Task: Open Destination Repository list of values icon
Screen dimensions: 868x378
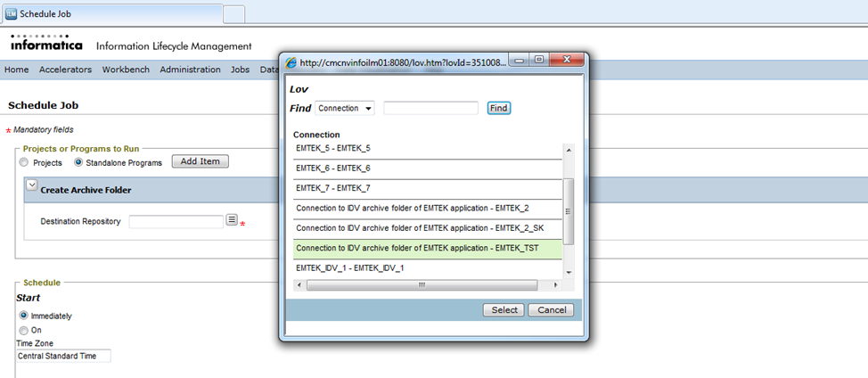Action: tap(232, 220)
